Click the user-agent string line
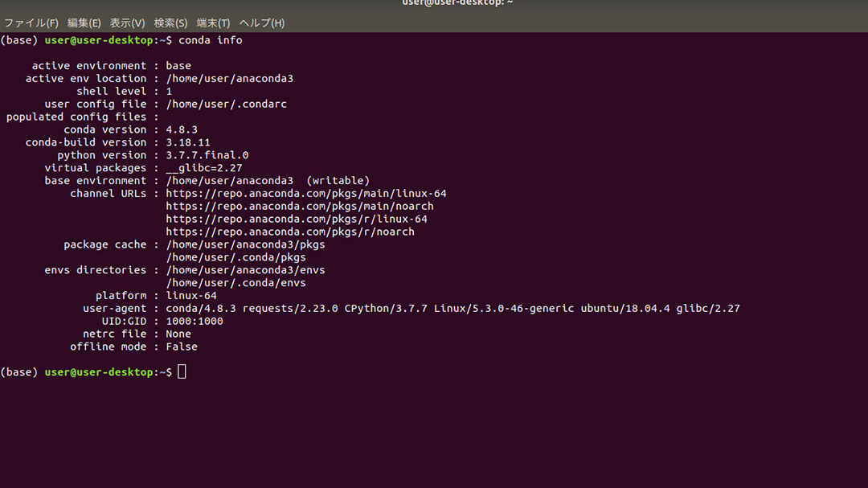The width and height of the screenshot is (868, 488). 452,308
